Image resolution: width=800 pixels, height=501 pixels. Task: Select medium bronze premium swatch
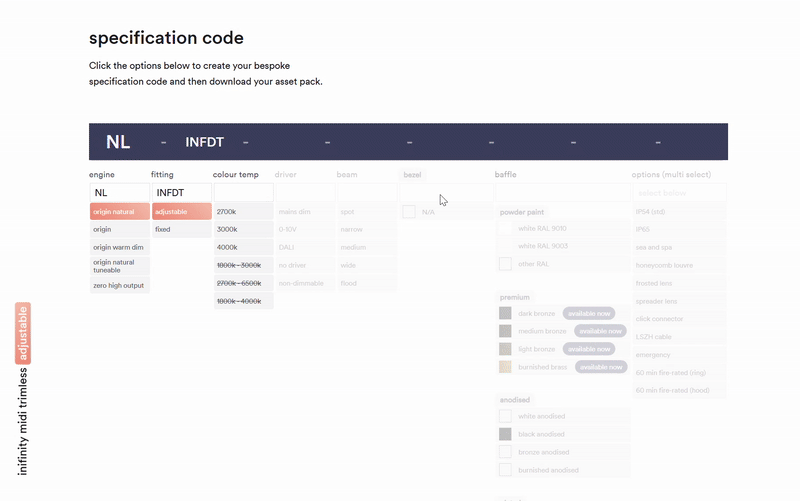pos(505,331)
